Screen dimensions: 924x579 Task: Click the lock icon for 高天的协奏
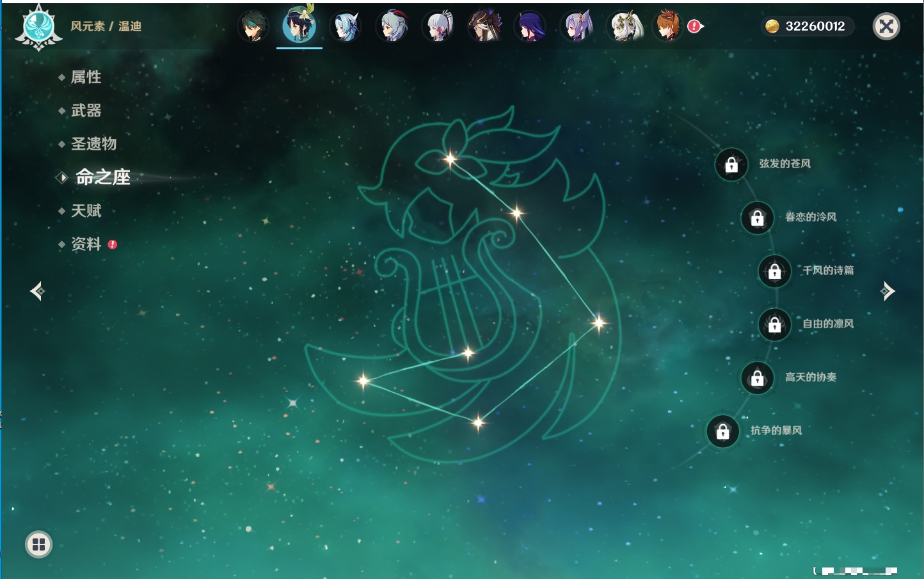pos(758,377)
